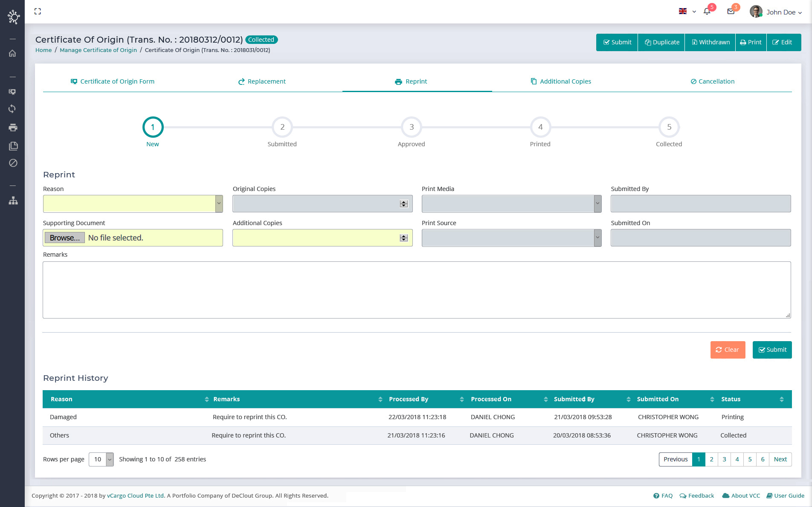This screenshot has width=812, height=507.
Task: Click inside the Remarks text area
Action: click(x=416, y=290)
